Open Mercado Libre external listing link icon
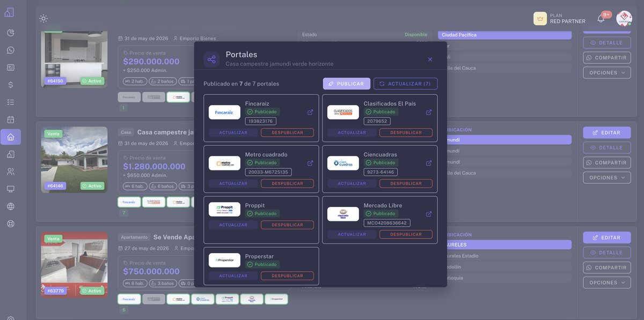 (x=429, y=214)
